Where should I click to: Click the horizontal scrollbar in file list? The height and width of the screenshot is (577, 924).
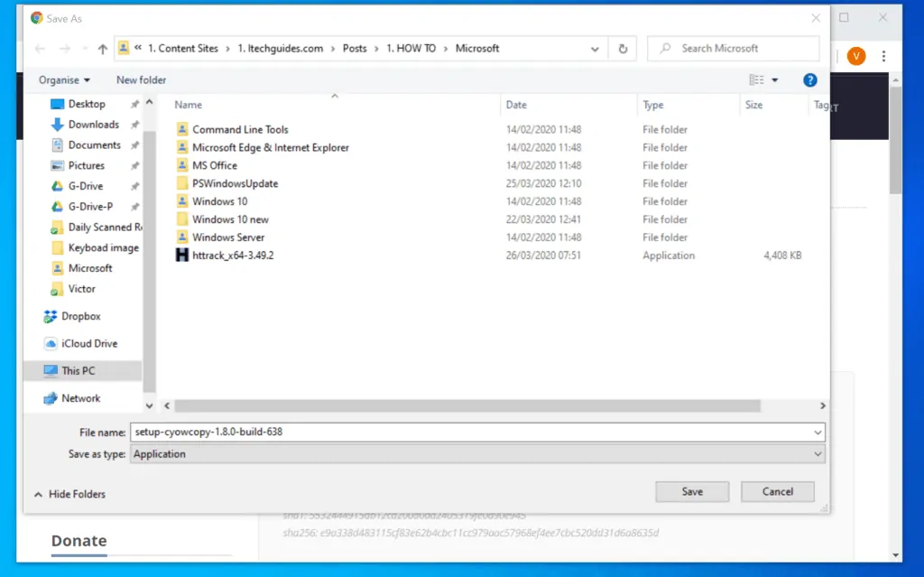(x=467, y=406)
